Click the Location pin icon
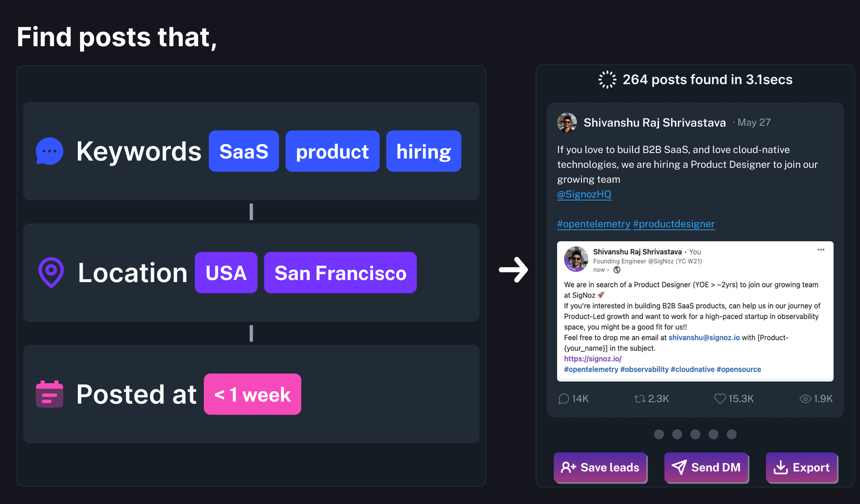This screenshot has height=504, width=860. point(51,273)
